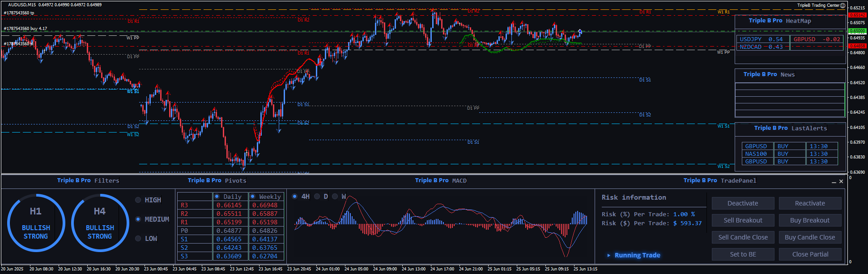Switch MACD timeframe to D

pyautogui.click(x=317, y=197)
